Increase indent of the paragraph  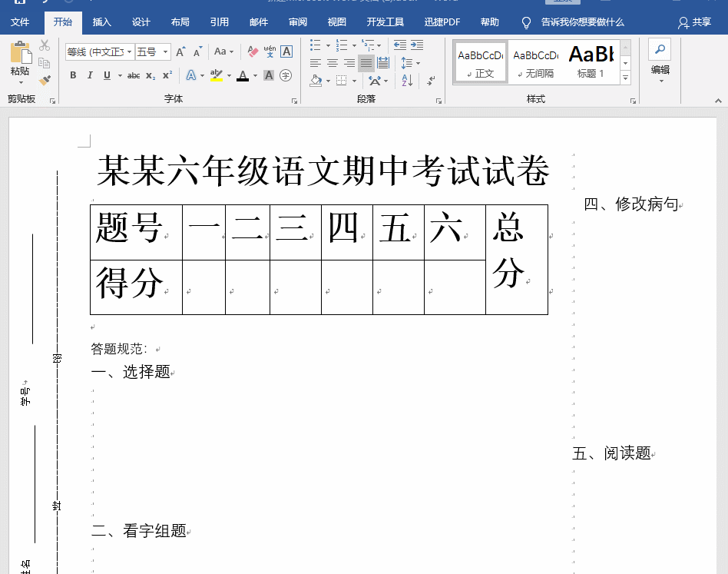click(x=417, y=45)
